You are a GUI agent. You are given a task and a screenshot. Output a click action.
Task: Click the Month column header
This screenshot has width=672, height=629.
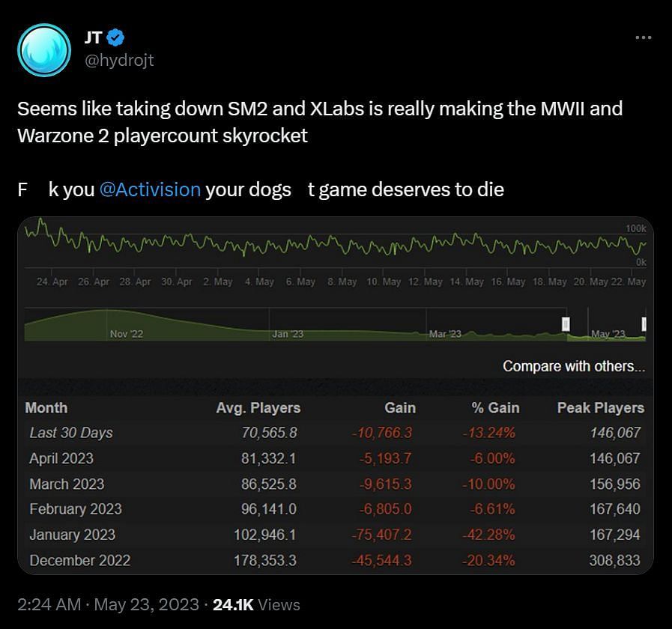pyautogui.click(x=46, y=408)
